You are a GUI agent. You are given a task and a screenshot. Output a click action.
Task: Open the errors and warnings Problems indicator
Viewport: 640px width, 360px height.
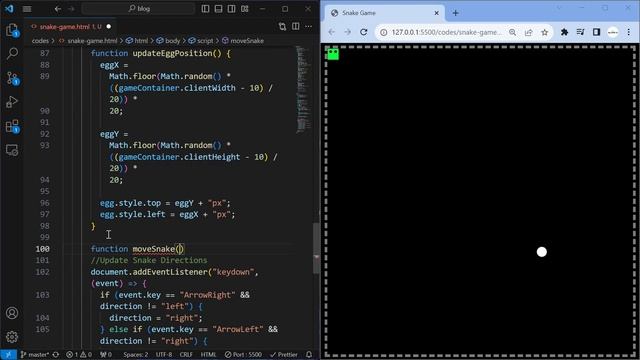tap(79, 354)
